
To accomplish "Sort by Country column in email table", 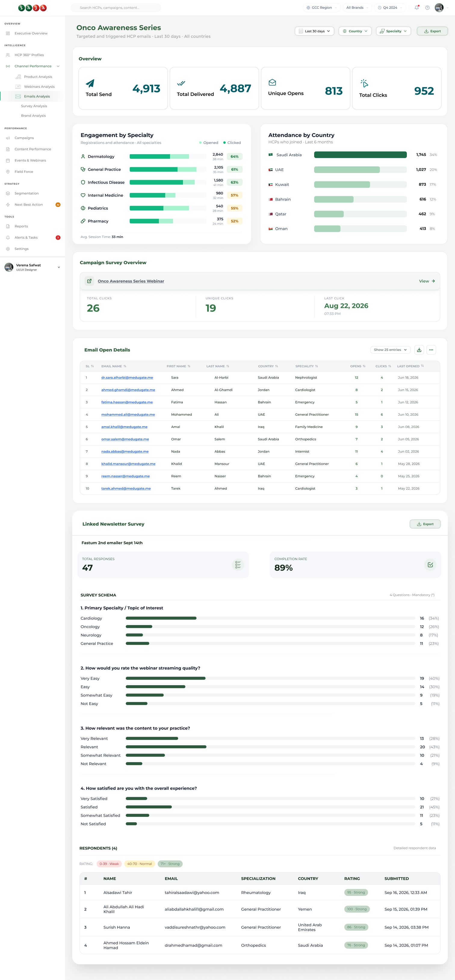I will tap(277, 366).
